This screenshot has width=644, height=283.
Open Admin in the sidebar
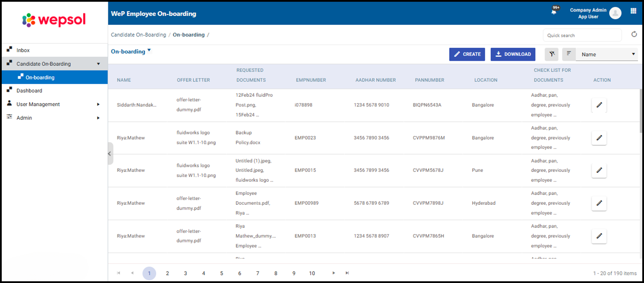[55, 118]
